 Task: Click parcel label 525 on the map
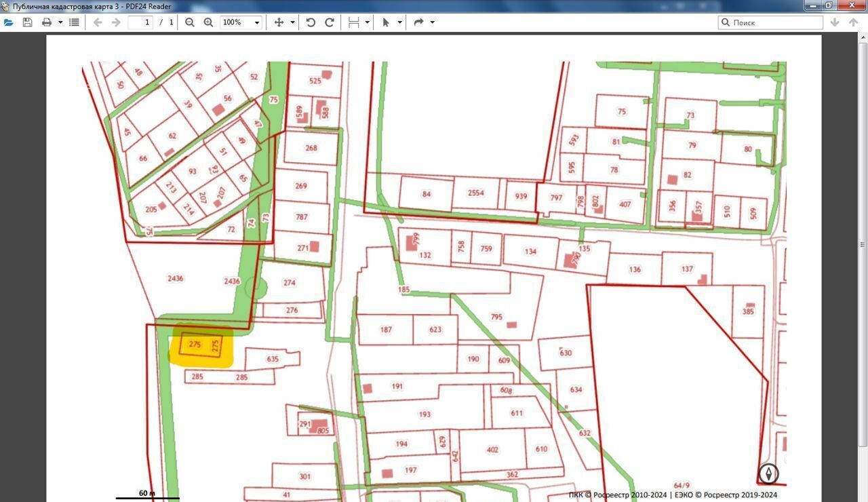pyautogui.click(x=315, y=81)
